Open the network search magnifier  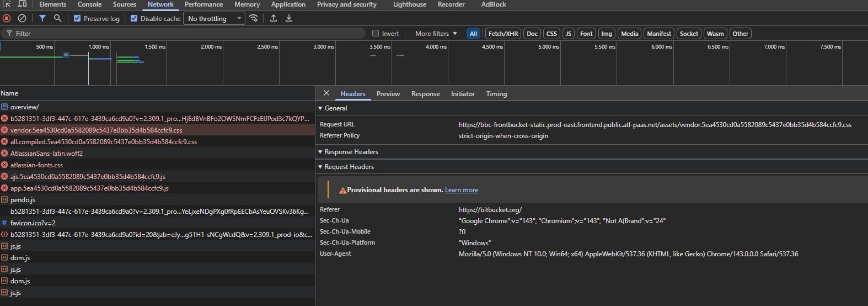57,18
